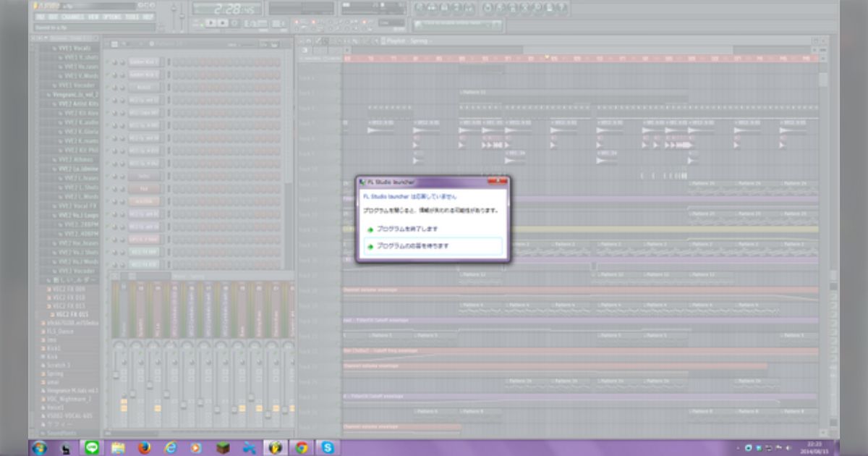Click the Windows Start orb
The height and width of the screenshot is (456, 868).
[x=39, y=447]
